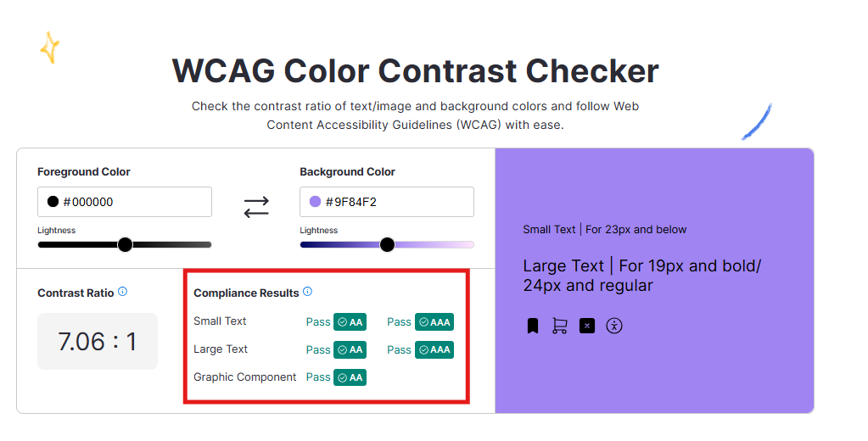Open the Compliance Results info icon
The width and height of the screenshot is (868, 441).
coord(307,292)
